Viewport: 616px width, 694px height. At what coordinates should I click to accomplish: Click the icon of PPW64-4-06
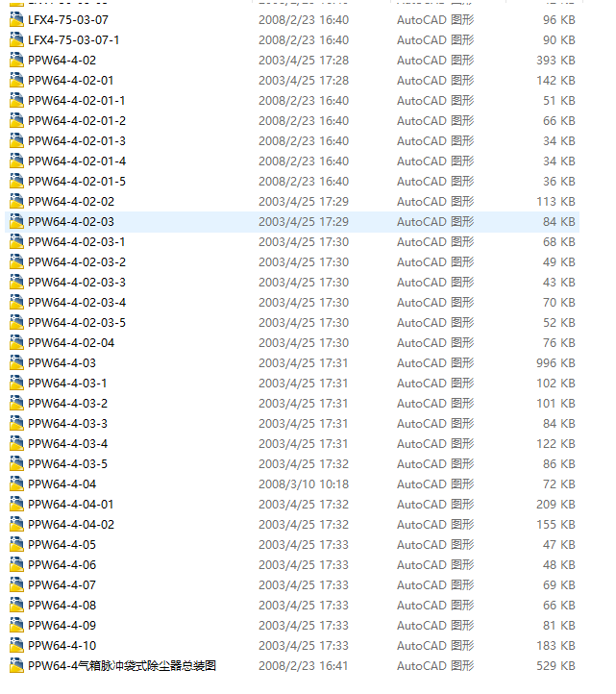(x=16, y=565)
